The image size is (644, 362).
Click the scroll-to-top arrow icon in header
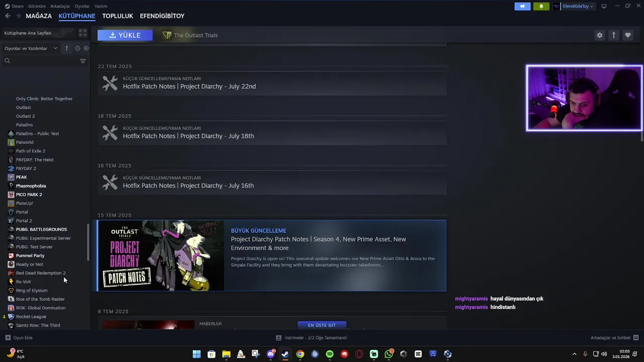click(x=613, y=35)
